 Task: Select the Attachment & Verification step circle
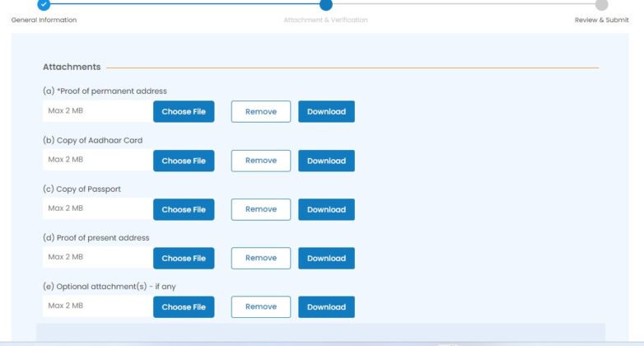325,4
